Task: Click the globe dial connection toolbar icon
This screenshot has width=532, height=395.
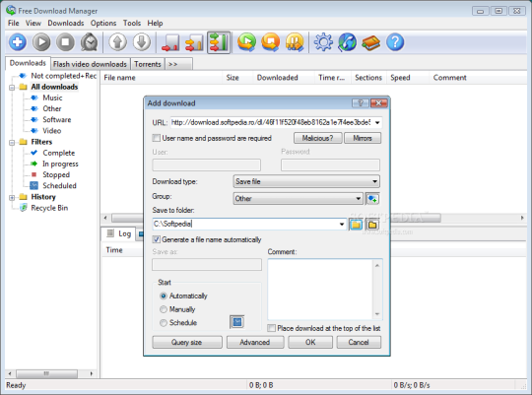Action: [x=347, y=42]
